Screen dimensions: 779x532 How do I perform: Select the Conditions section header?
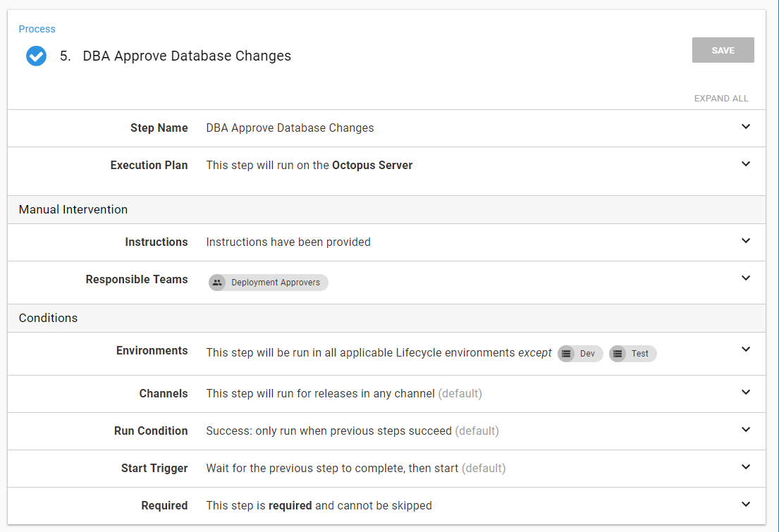[x=48, y=318]
